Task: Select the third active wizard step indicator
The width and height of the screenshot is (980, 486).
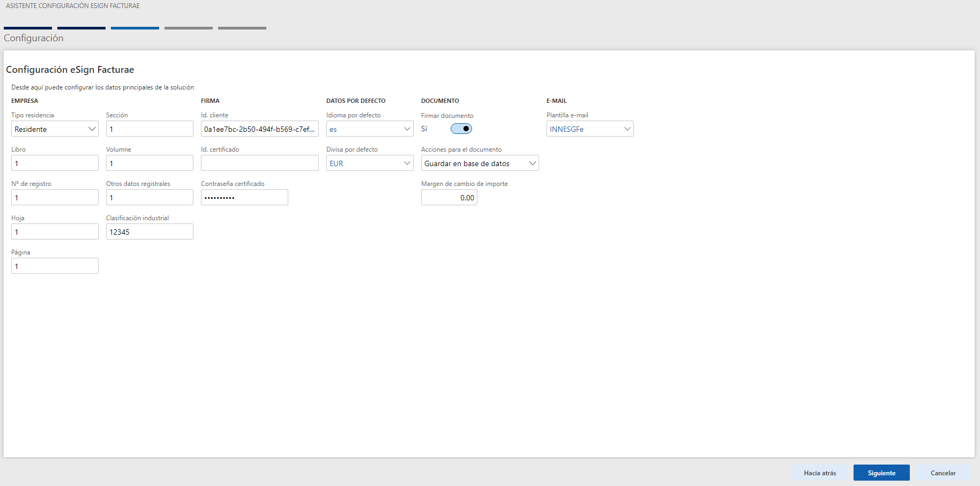Action: [135, 28]
